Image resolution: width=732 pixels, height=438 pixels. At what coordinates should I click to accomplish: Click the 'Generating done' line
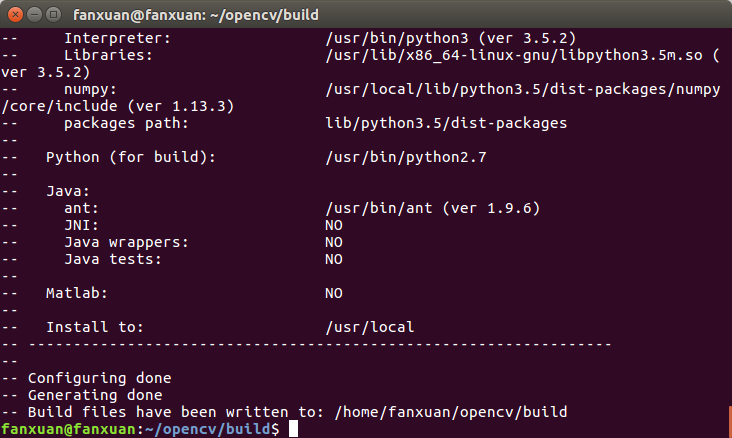tap(95, 395)
